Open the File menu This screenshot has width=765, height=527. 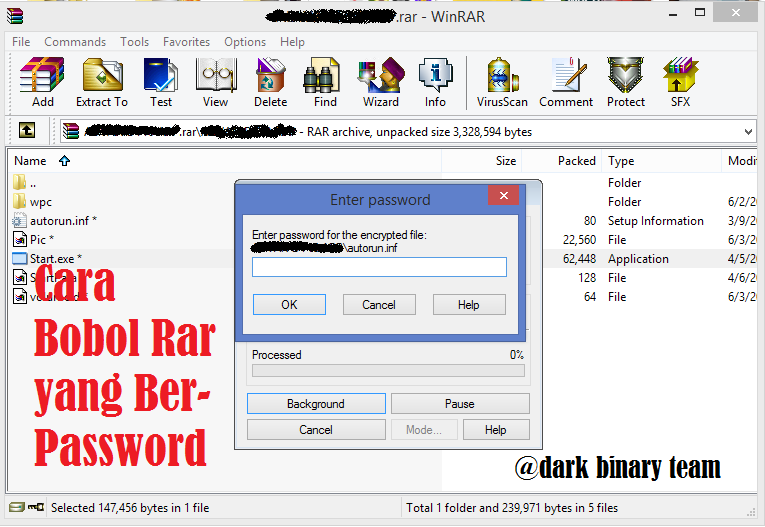(x=21, y=42)
